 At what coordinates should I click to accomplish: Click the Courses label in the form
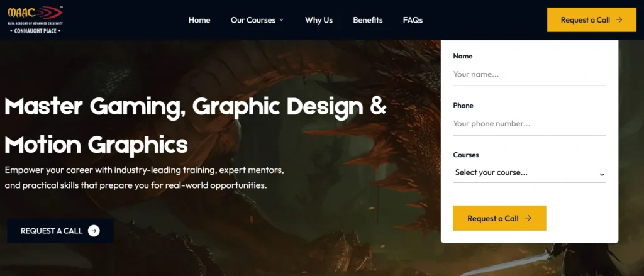pyautogui.click(x=466, y=155)
